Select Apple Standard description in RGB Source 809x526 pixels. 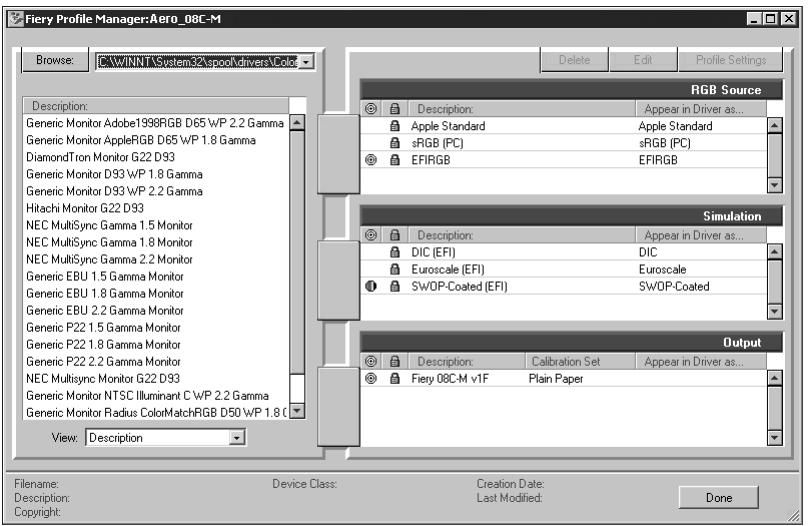pos(448,126)
